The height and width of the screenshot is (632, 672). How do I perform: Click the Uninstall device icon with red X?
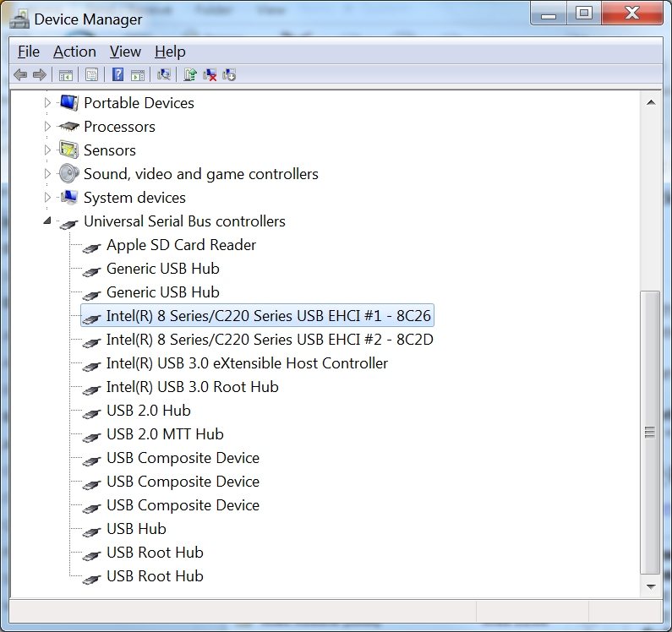pyautogui.click(x=210, y=75)
